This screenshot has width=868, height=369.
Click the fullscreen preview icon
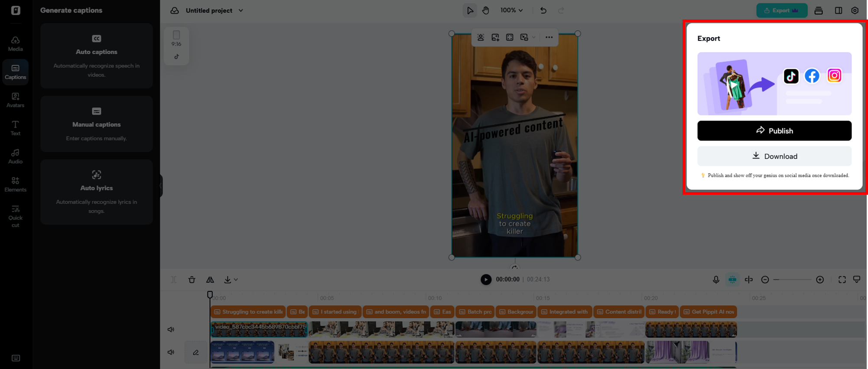click(x=842, y=280)
